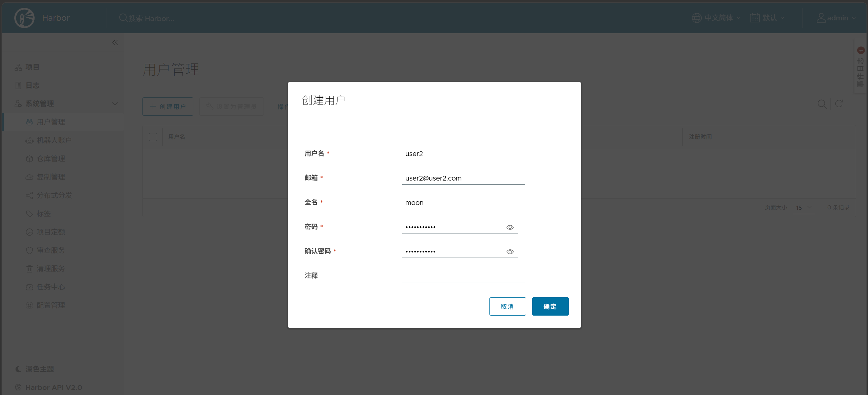Refresh the user list
The width and height of the screenshot is (868, 395).
click(x=839, y=104)
